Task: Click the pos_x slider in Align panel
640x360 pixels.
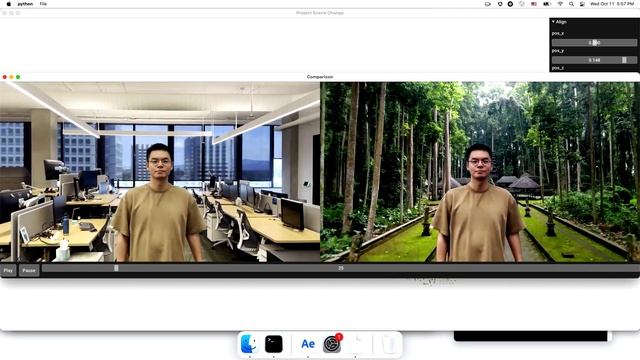Action: (594, 42)
